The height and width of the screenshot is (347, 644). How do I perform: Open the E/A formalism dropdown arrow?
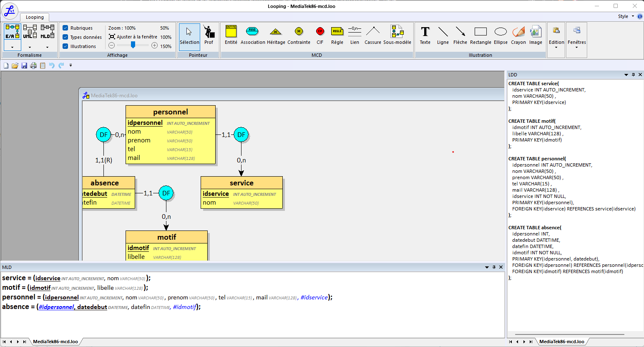(12, 47)
